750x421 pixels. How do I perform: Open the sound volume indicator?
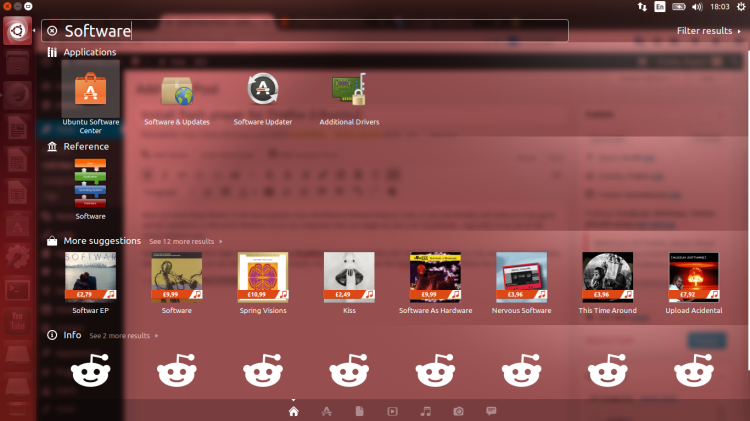(x=697, y=7)
